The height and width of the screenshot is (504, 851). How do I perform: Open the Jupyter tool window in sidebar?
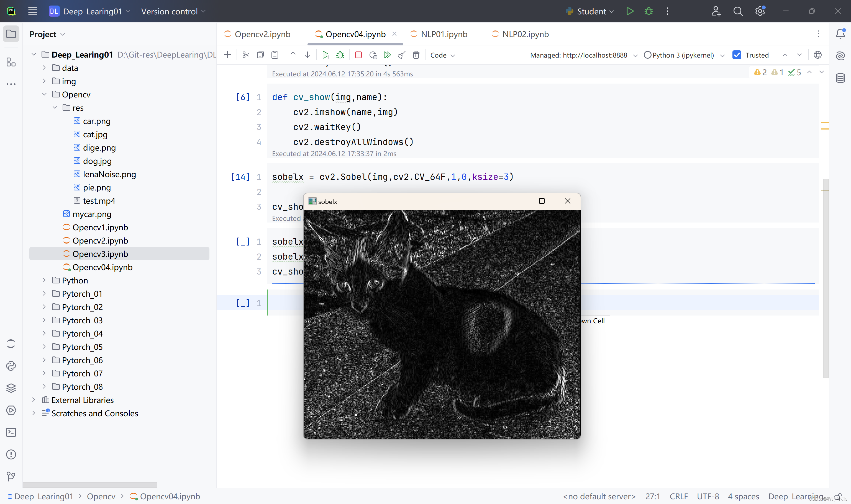pos(11,344)
